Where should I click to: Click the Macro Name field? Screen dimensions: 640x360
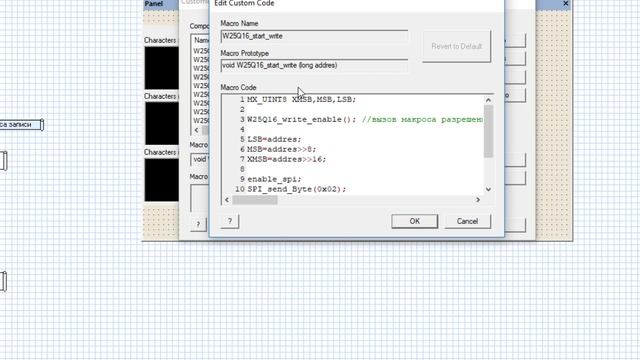314,36
